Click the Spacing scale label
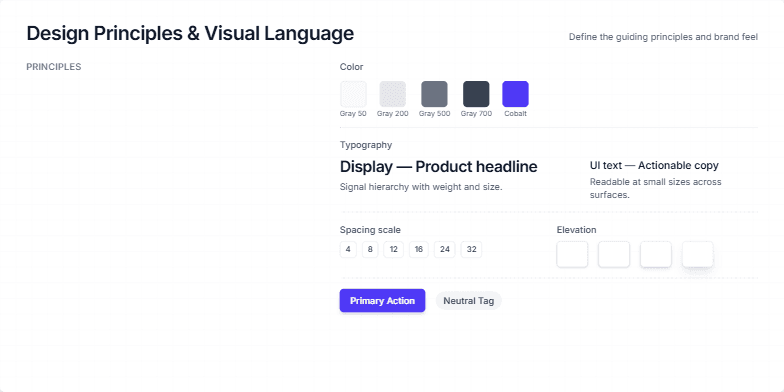This screenshot has height=392, width=784. tap(370, 230)
